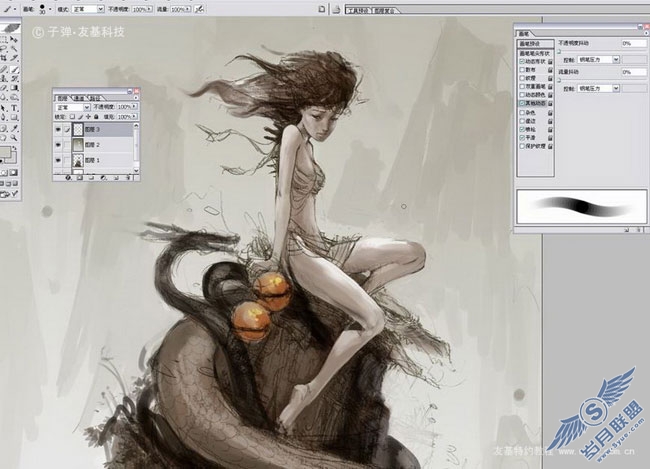
Task: Enable 保护纹理 protect texture checkbox
Action: tap(522, 146)
